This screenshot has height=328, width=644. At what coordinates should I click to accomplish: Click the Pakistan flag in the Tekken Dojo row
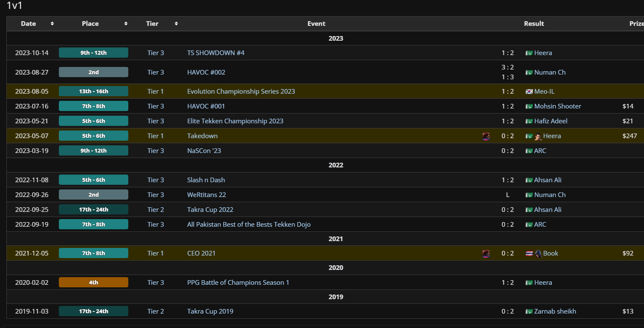[x=529, y=225]
